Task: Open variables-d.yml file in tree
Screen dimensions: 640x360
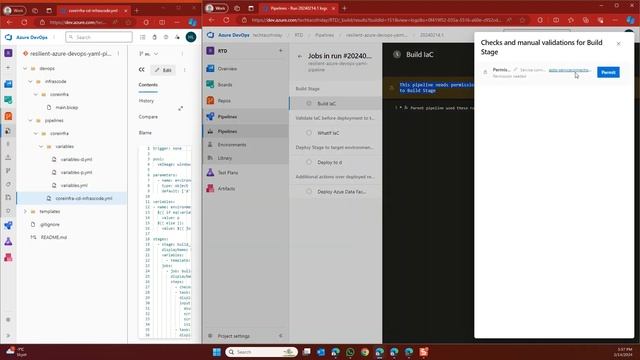Action: coord(76,160)
